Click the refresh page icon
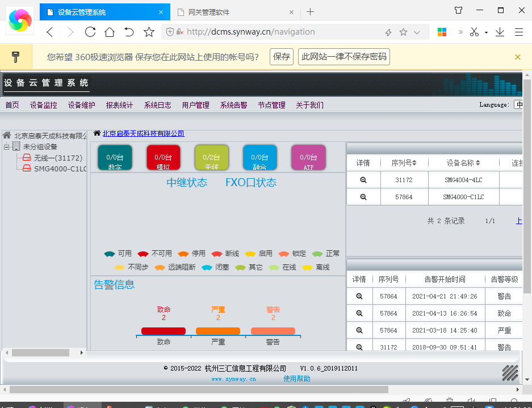 tap(90, 32)
